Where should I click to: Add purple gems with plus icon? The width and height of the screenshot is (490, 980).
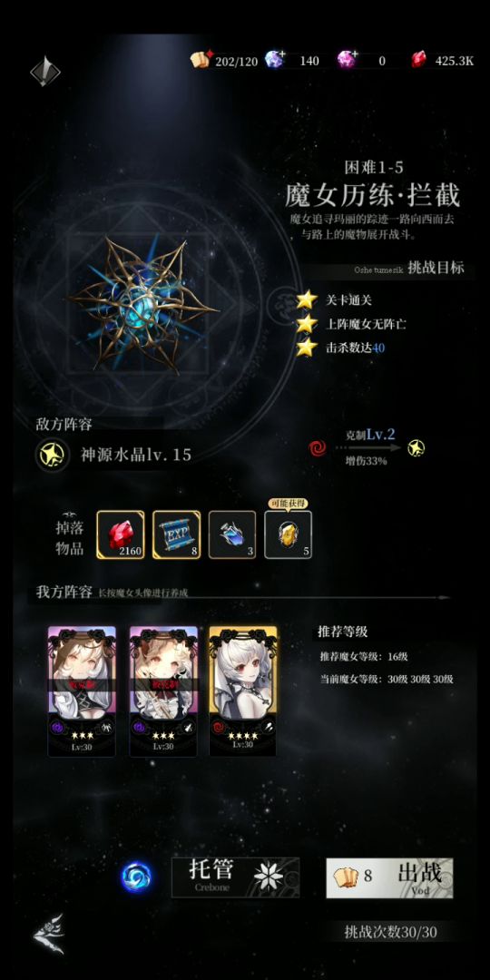[347, 59]
